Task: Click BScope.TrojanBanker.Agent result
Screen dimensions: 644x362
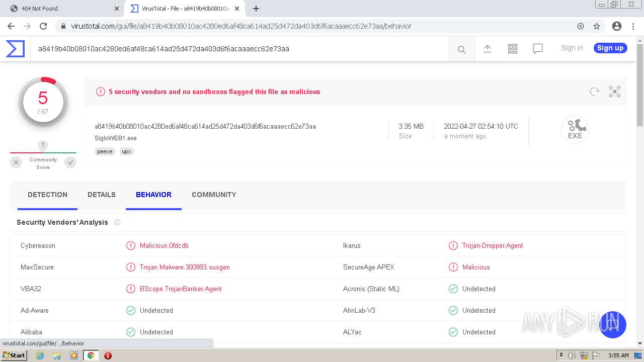Action: pos(181,289)
